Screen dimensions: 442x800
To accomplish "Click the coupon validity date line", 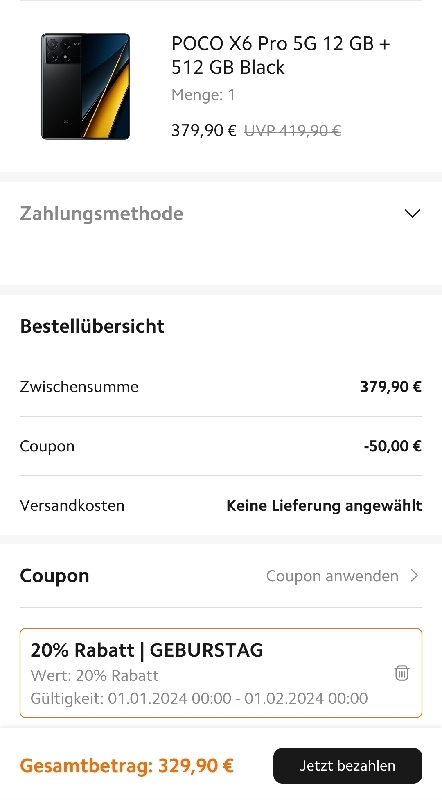I will 199,698.
